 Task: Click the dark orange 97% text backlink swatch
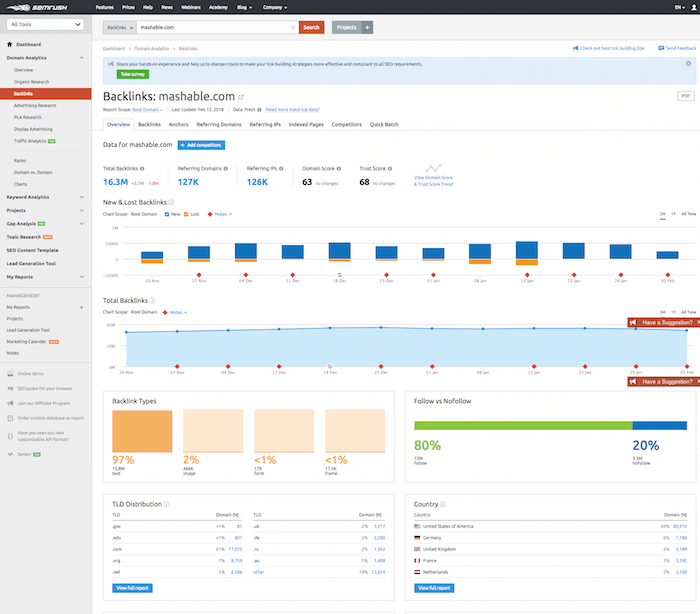[142, 431]
